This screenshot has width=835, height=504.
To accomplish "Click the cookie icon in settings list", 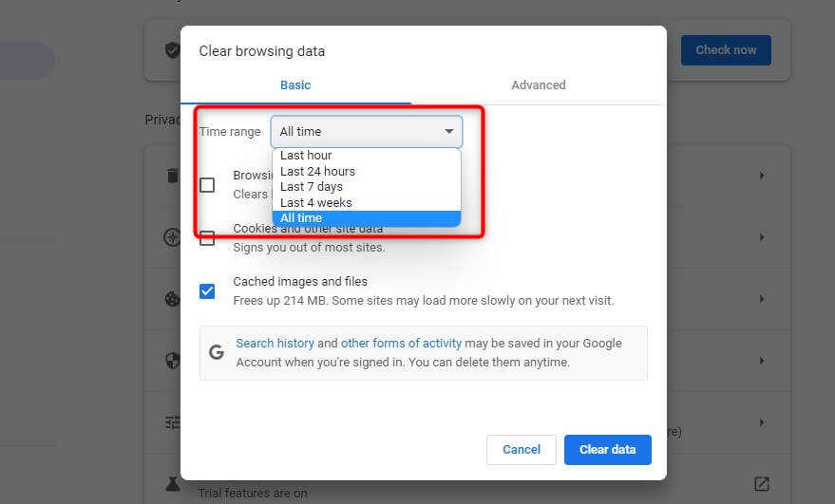I will [172, 299].
